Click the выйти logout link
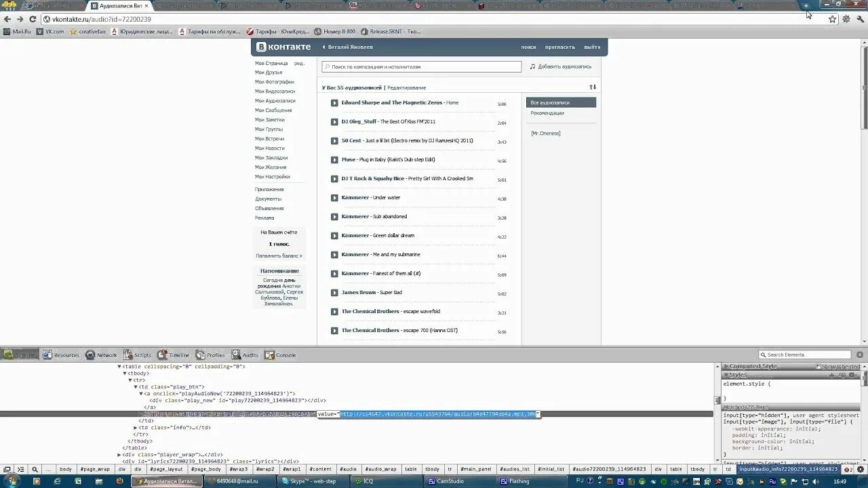Viewport: 868px width, 488px height. coord(592,47)
